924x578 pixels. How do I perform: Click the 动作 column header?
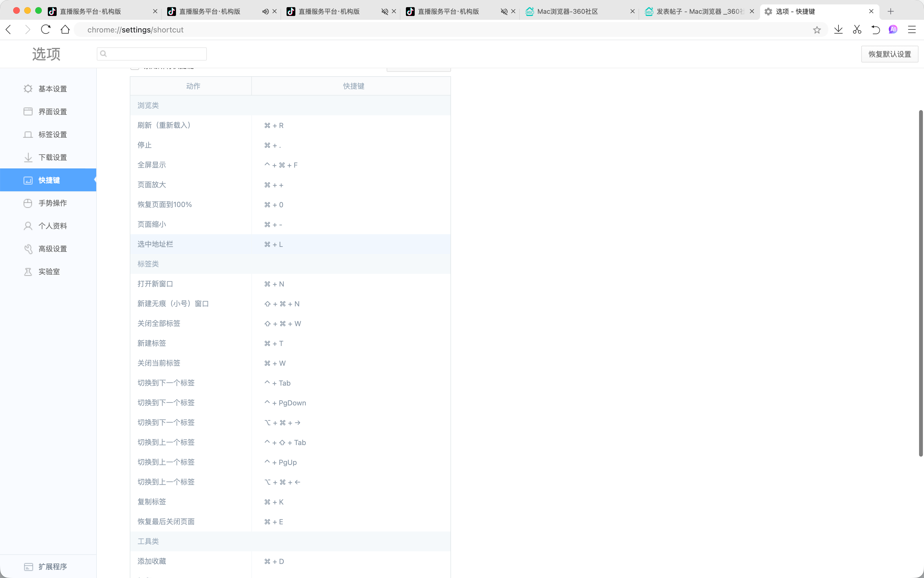193,86
